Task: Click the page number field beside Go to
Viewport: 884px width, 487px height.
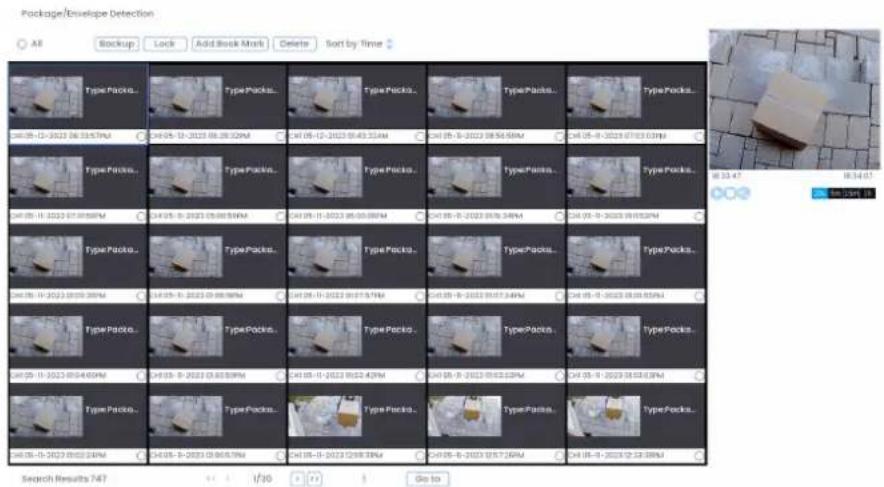Action: coord(364,479)
